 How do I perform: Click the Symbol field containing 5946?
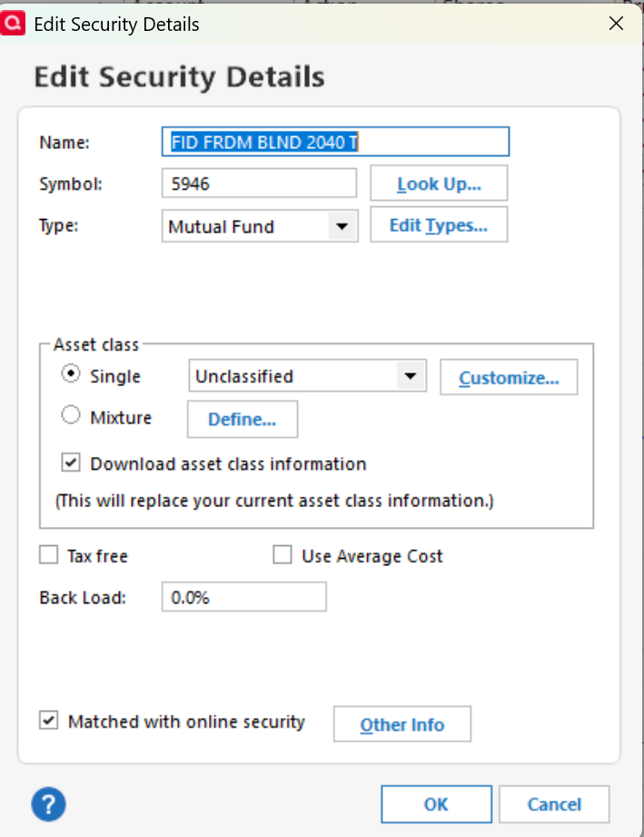pyautogui.click(x=259, y=183)
